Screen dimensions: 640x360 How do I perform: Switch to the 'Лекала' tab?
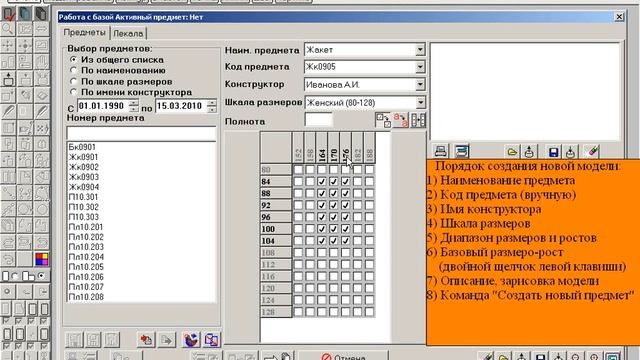pos(128,33)
